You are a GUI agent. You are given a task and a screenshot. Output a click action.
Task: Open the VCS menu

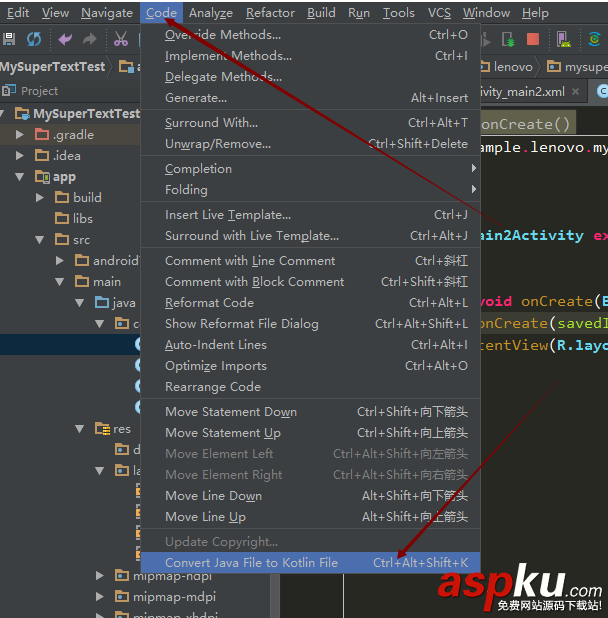pos(439,13)
